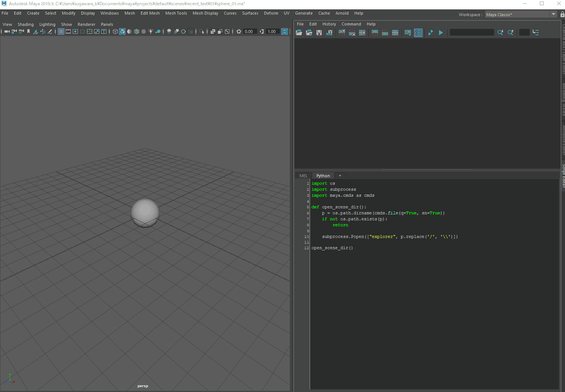Click Save Script icon in Script Editor
This screenshot has height=392, width=565.
319,33
